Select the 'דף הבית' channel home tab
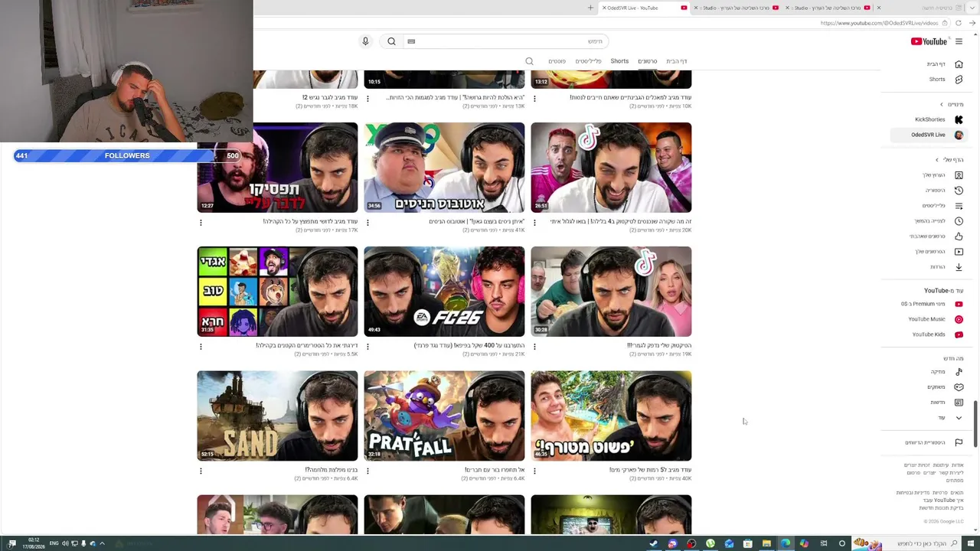Viewport: 980px width, 551px height. point(677,61)
